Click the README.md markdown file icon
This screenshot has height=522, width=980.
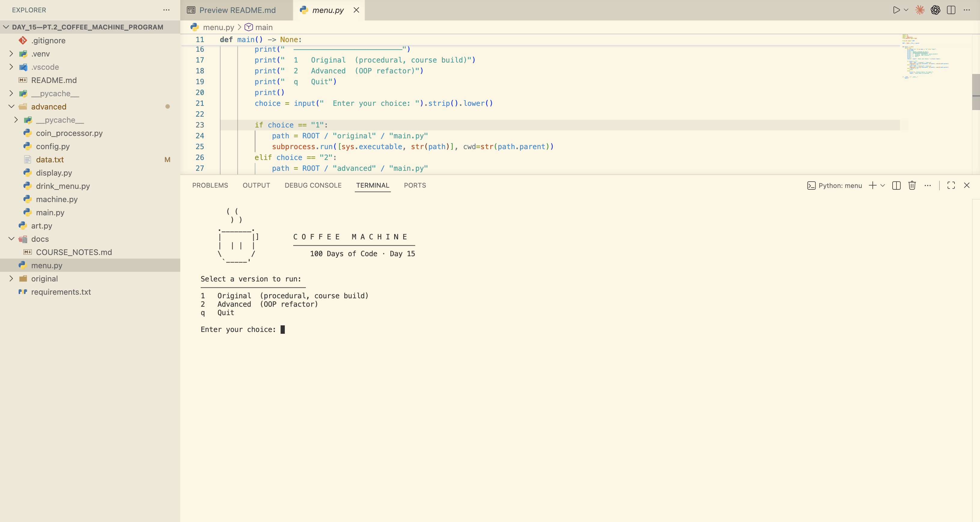tap(23, 80)
